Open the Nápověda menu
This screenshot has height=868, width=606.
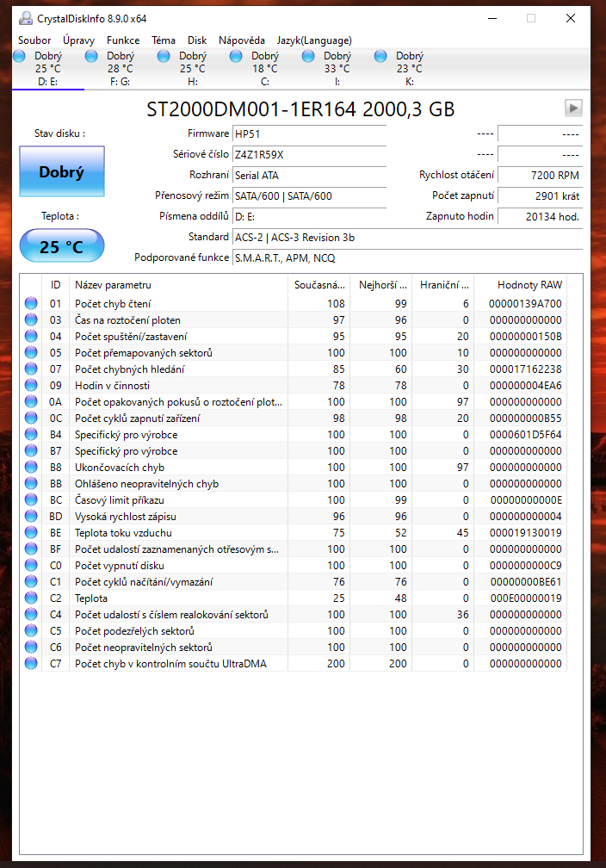241,40
